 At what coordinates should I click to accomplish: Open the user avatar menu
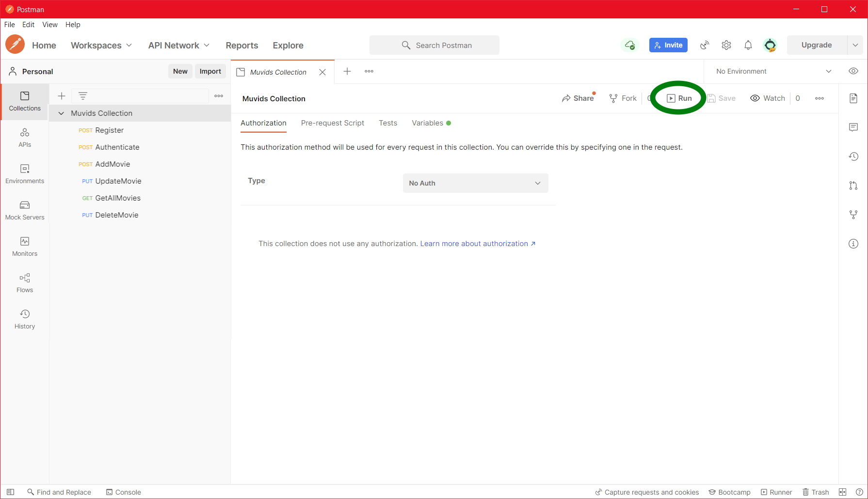pyautogui.click(x=770, y=45)
